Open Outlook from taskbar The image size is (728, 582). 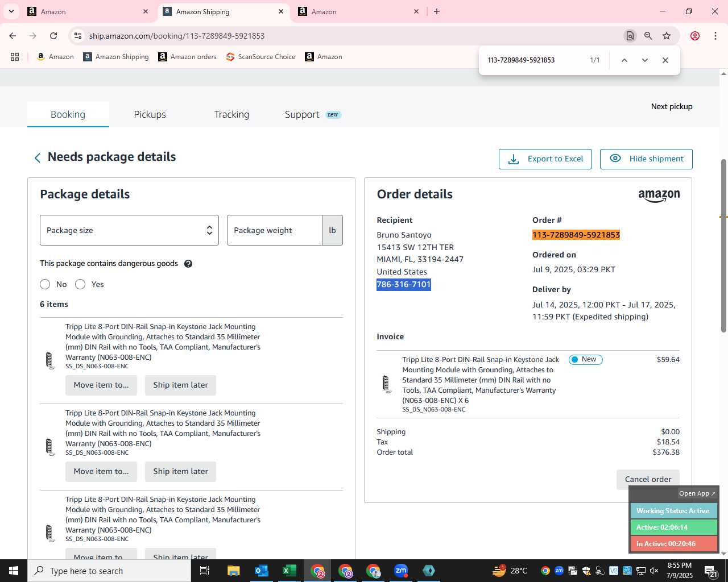tap(262, 571)
